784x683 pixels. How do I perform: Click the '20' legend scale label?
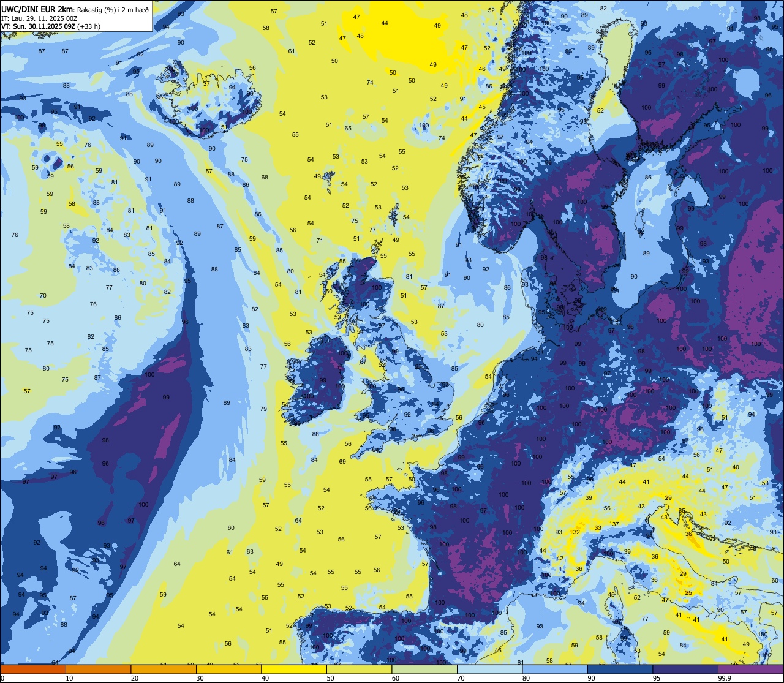(x=135, y=678)
